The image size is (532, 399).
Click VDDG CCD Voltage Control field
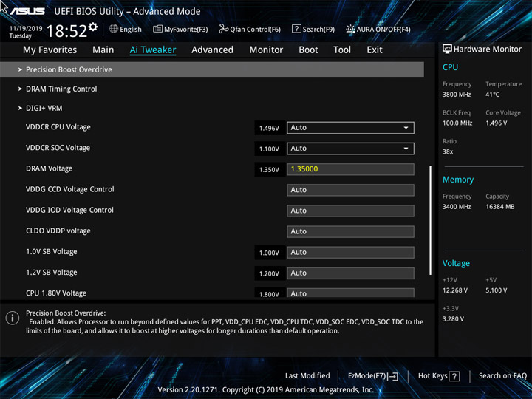click(350, 190)
